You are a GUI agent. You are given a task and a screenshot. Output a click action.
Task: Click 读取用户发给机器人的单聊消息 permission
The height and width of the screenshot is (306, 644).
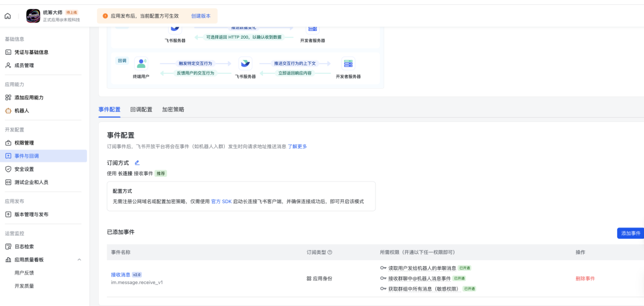(422, 268)
